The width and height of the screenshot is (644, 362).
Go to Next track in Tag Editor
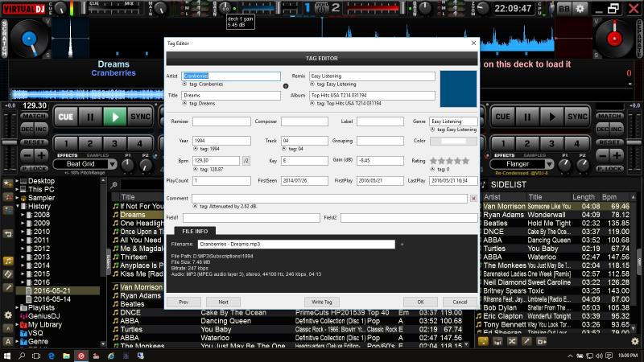click(223, 302)
